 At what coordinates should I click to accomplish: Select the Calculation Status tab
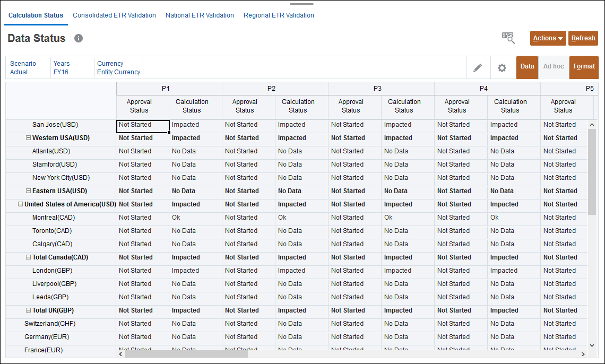tap(36, 15)
